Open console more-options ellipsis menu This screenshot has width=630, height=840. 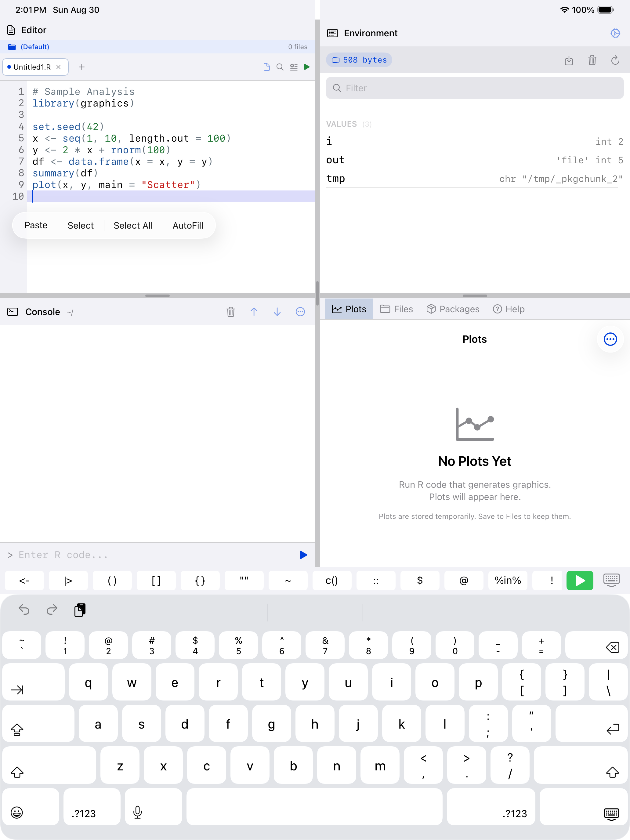click(300, 312)
